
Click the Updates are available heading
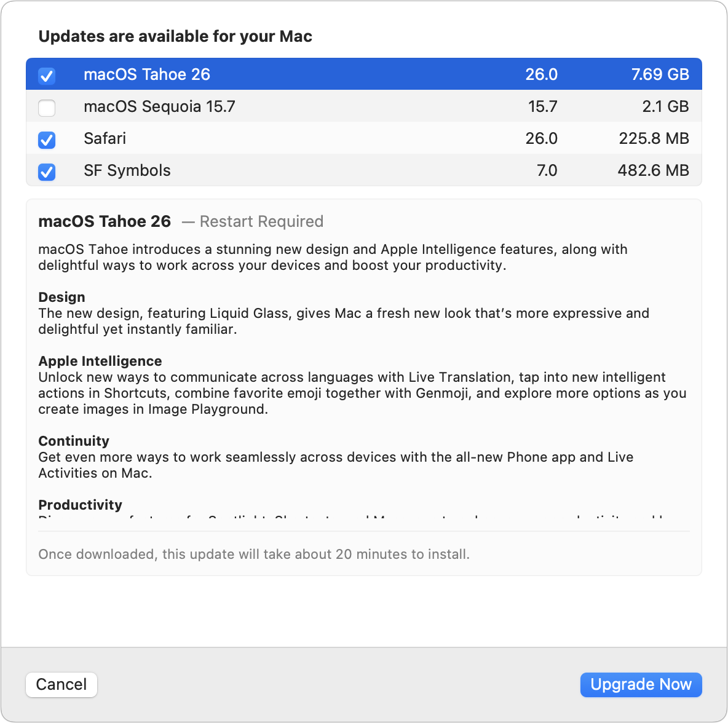coord(175,36)
